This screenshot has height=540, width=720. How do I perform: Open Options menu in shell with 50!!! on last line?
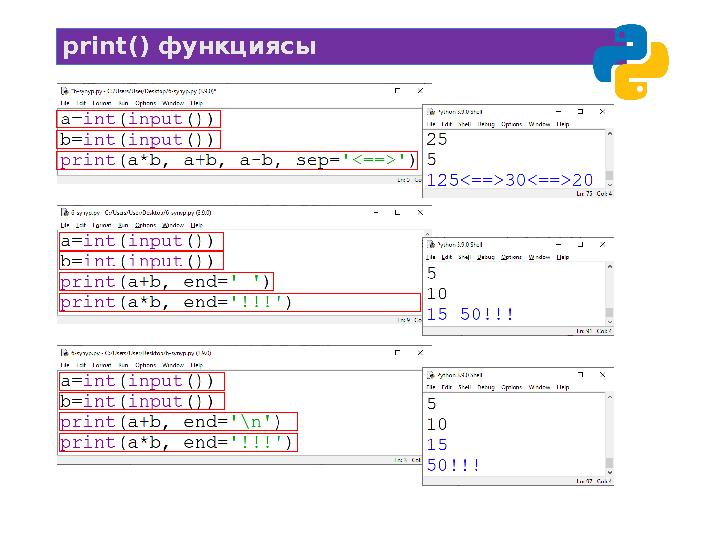(x=512, y=387)
